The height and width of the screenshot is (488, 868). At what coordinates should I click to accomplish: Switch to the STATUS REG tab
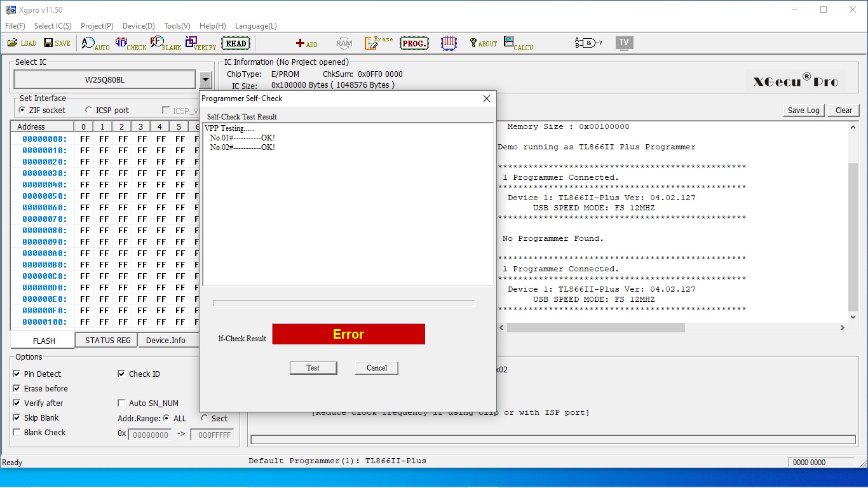(107, 341)
